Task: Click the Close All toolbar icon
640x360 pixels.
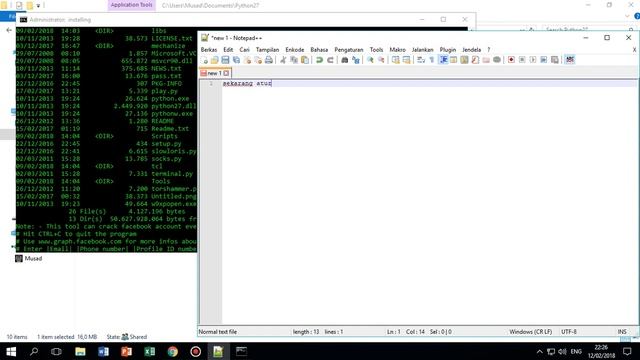Action: (x=258, y=60)
